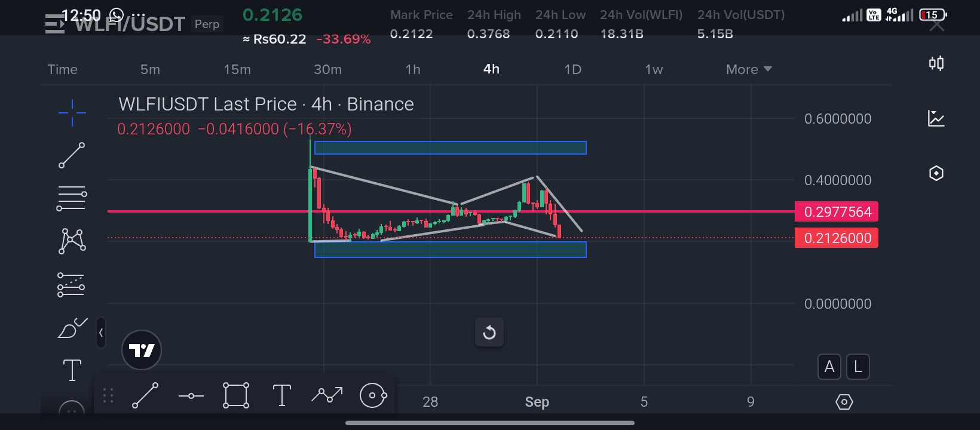The height and width of the screenshot is (430, 980).
Task: Select the text tool in left sidebar
Action: point(72,370)
